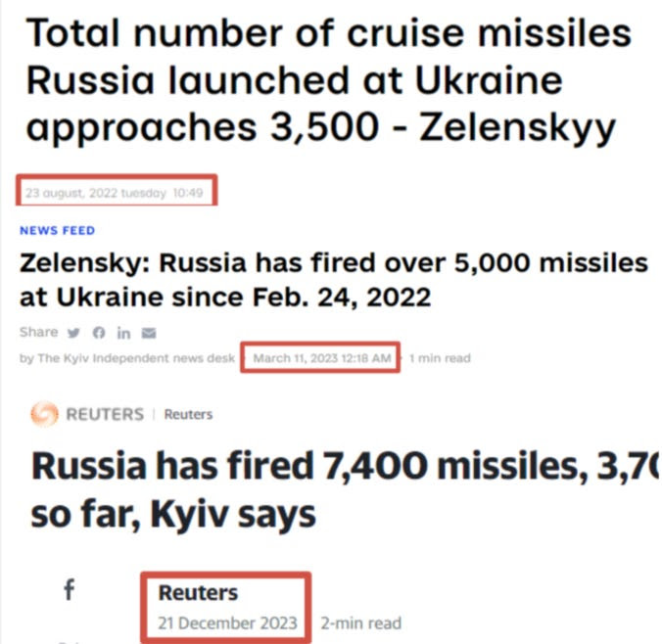Viewport: 662px width, 644px height.
Task: Click the 'March 11, 2023 12:18 AM' timestamp
Action: 322,358
